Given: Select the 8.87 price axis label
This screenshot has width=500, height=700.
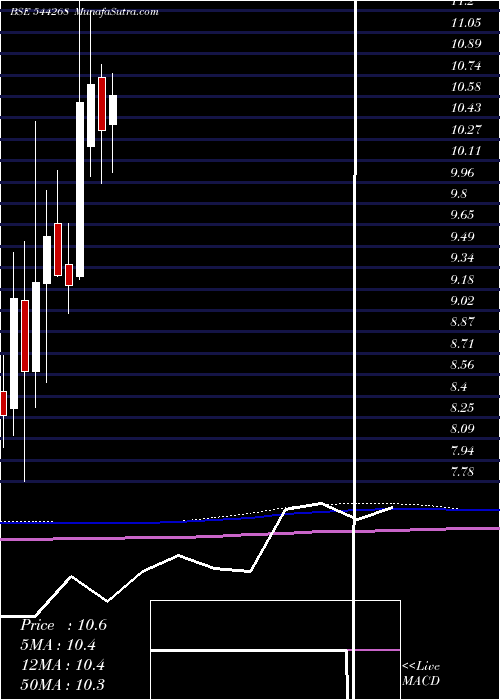Looking at the screenshot, I should 462,322.
